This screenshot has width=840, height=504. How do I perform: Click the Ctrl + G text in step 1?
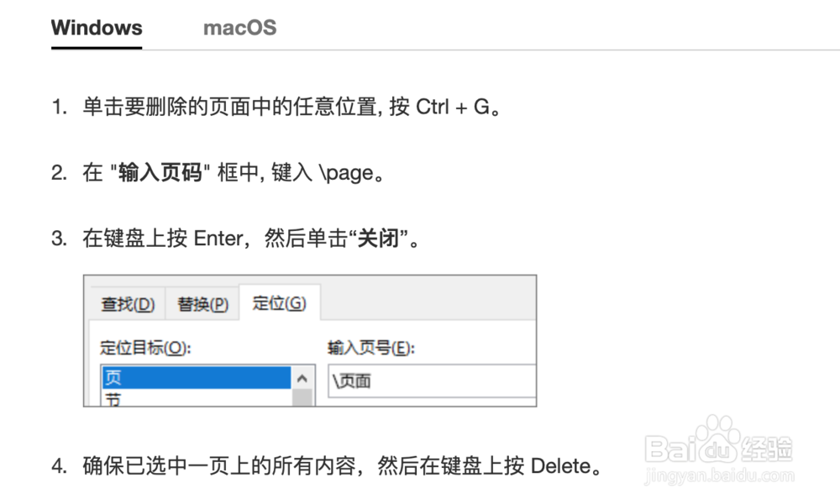coord(453,108)
